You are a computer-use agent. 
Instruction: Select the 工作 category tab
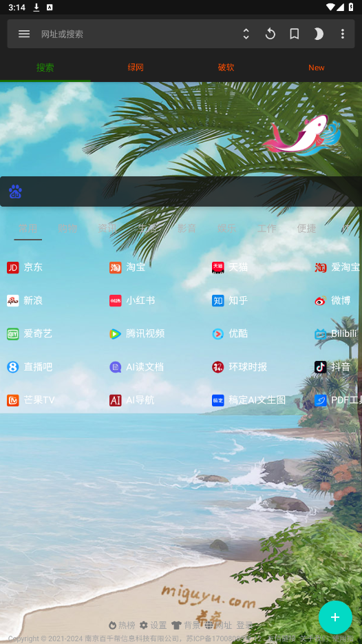pos(267,229)
